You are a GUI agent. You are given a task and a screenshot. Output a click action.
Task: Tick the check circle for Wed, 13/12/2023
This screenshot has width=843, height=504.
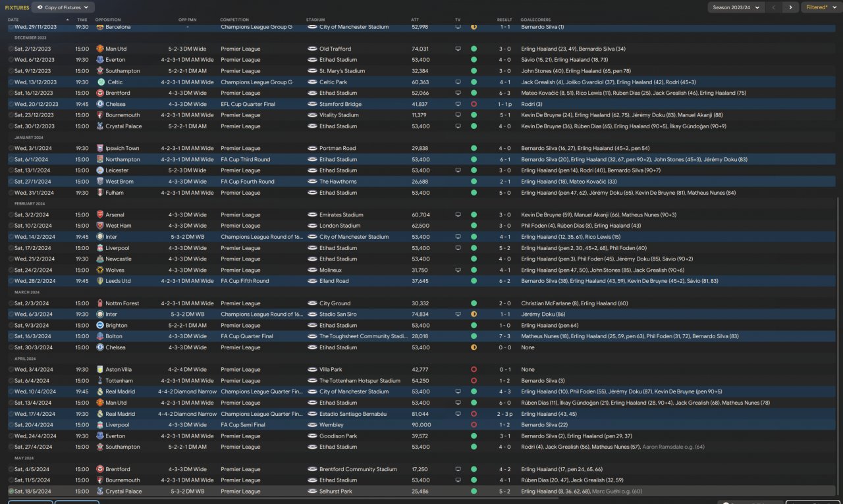pos(11,82)
